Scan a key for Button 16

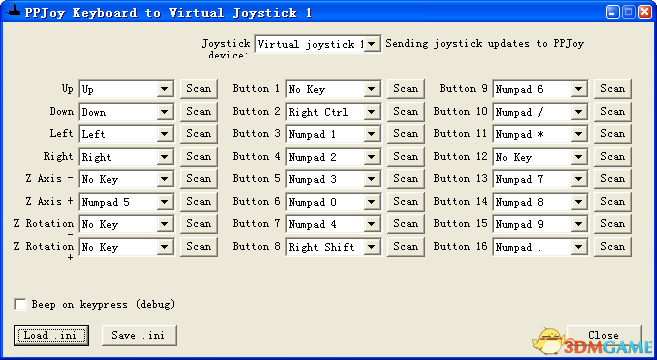click(613, 247)
